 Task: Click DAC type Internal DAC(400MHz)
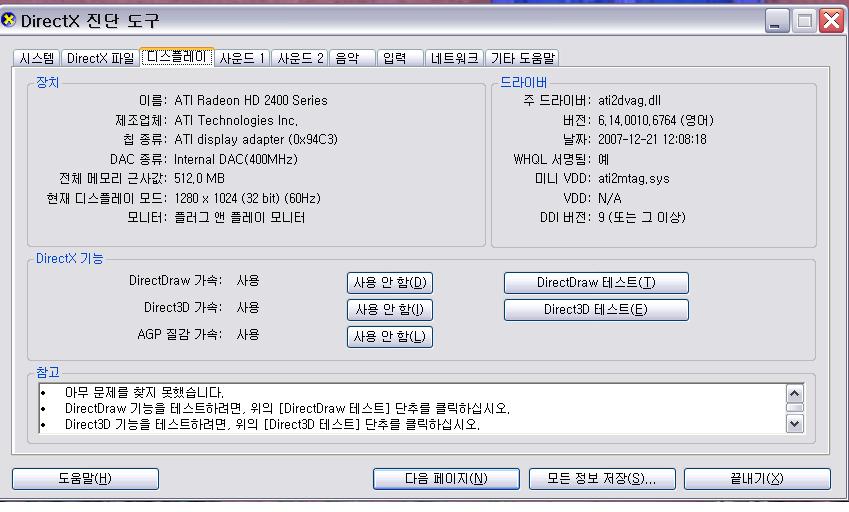[236, 159]
